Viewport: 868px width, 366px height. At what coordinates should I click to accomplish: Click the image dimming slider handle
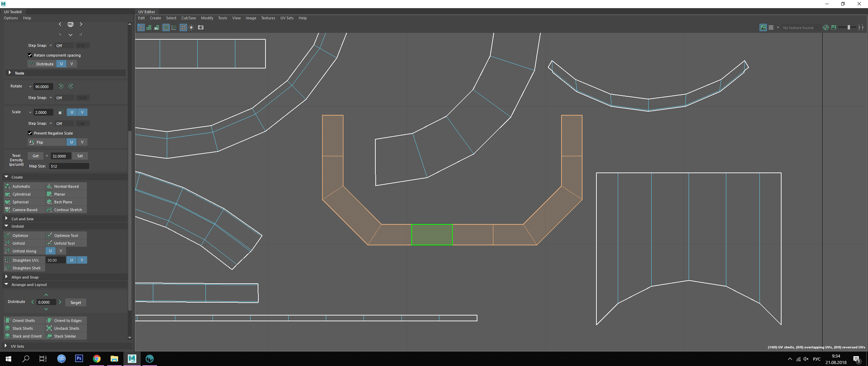pos(849,28)
